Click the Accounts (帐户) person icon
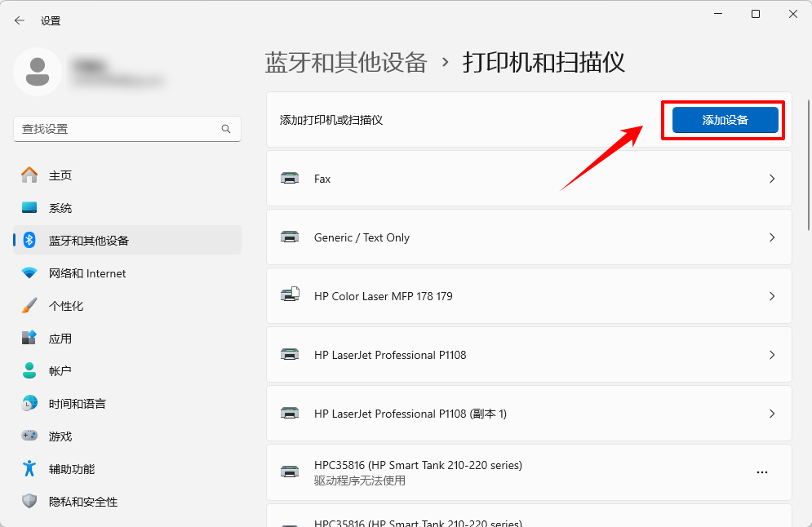Viewport: 812px width, 527px height. [x=29, y=370]
